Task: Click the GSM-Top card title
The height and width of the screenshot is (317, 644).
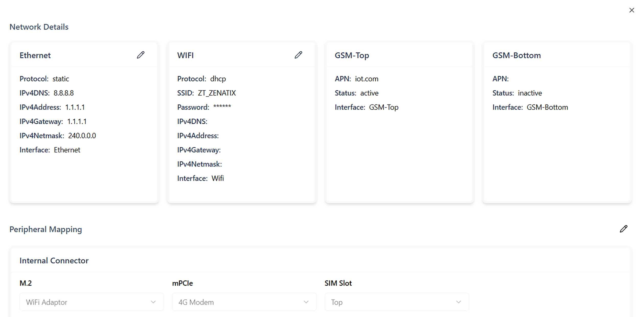Action: 352,55
